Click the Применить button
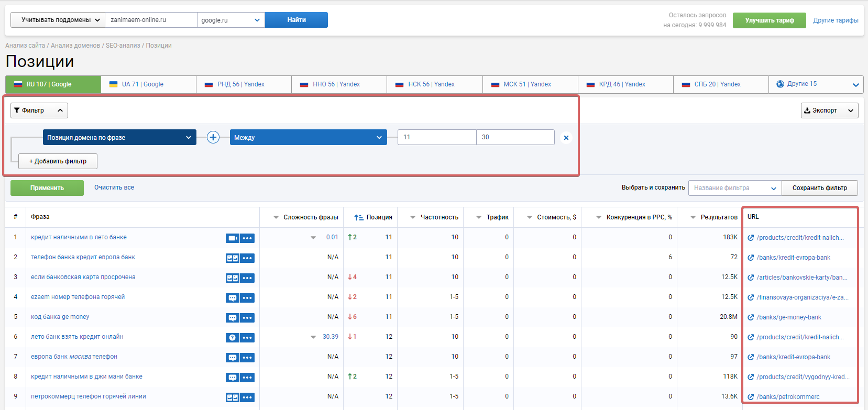 click(x=47, y=188)
